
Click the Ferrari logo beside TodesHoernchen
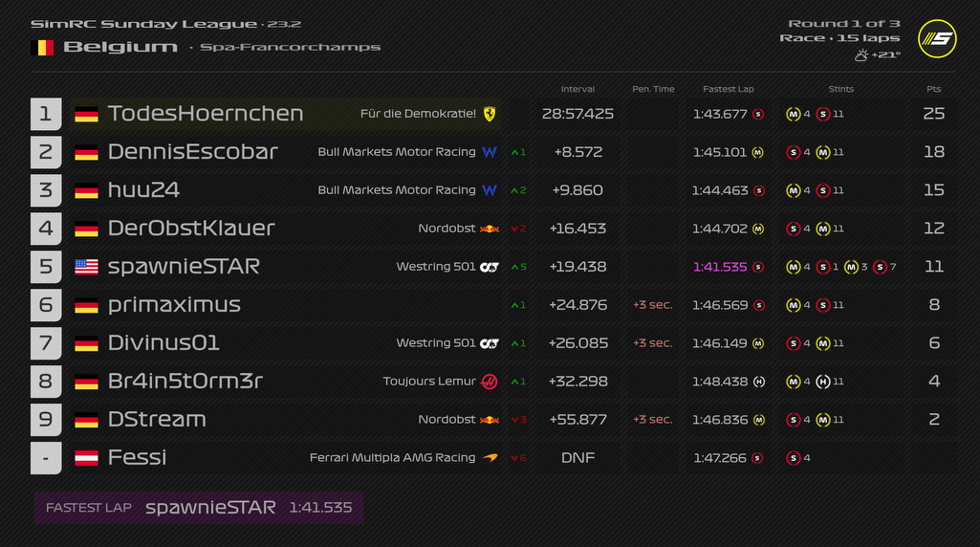coord(490,114)
